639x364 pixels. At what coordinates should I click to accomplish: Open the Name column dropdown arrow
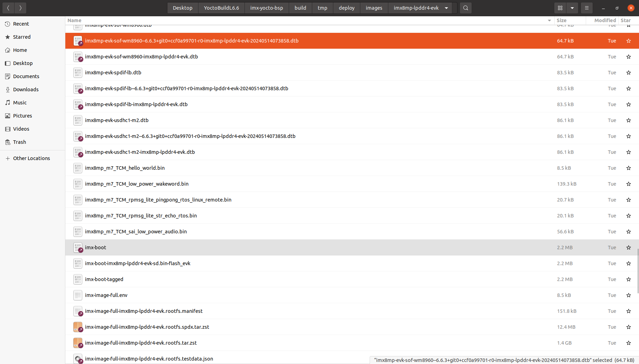coord(549,20)
